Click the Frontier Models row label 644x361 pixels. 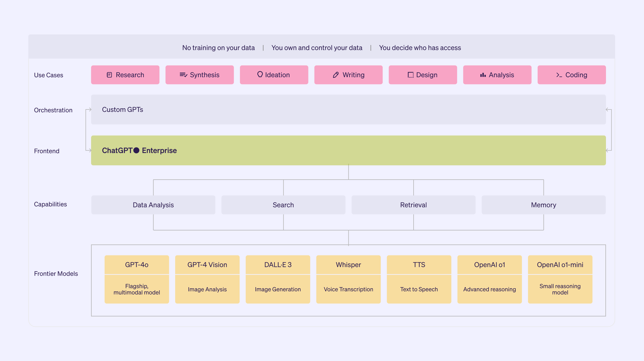56,274
